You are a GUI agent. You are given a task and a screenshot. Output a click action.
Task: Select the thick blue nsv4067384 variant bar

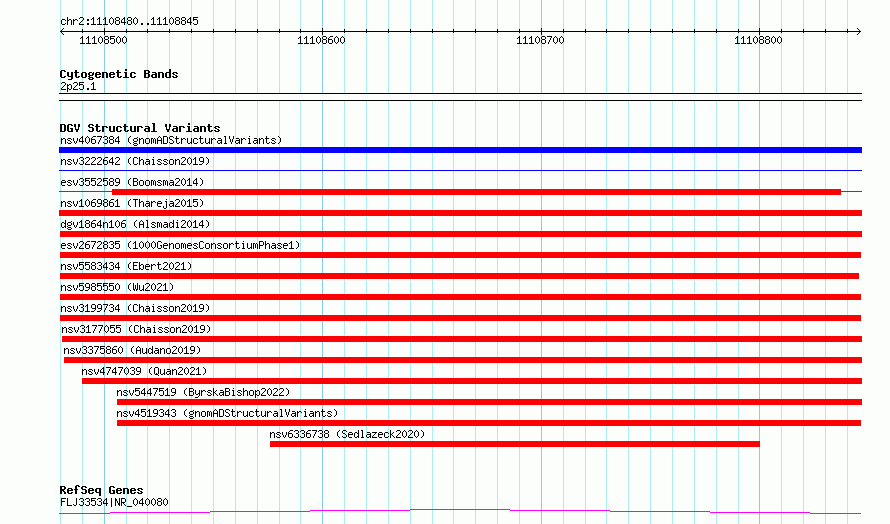460,150
